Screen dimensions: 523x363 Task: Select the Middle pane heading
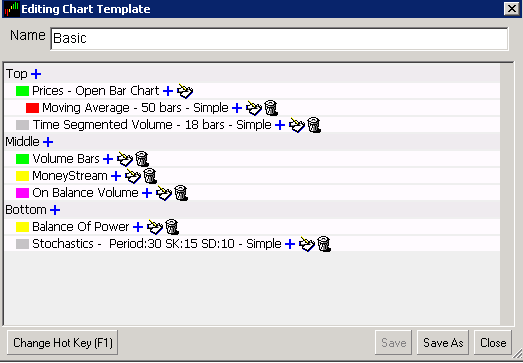[x=22, y=142]
